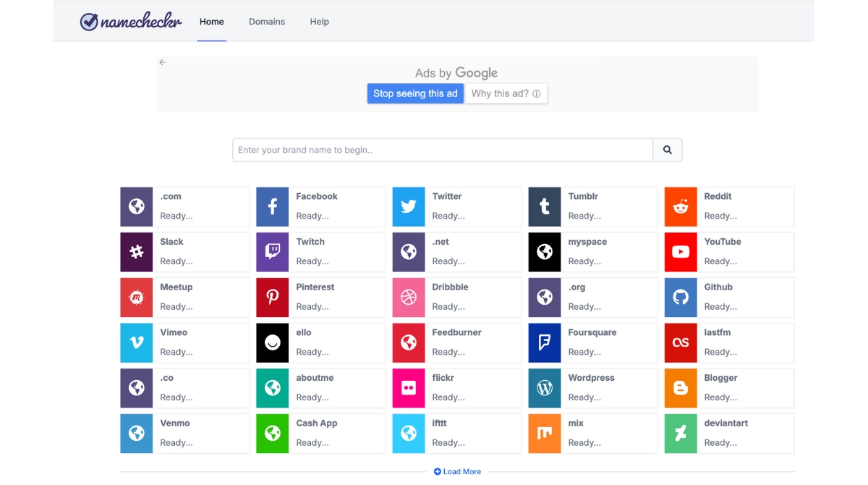Click the brand name search field

pyautogui.click(x=442, y=150)
